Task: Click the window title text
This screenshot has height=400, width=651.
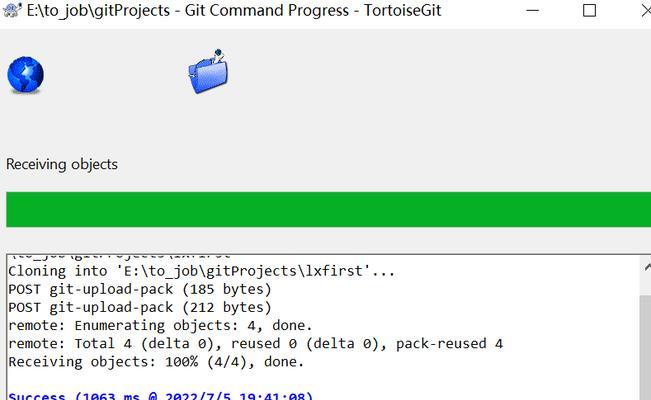Action: click(x=234, y=10)
